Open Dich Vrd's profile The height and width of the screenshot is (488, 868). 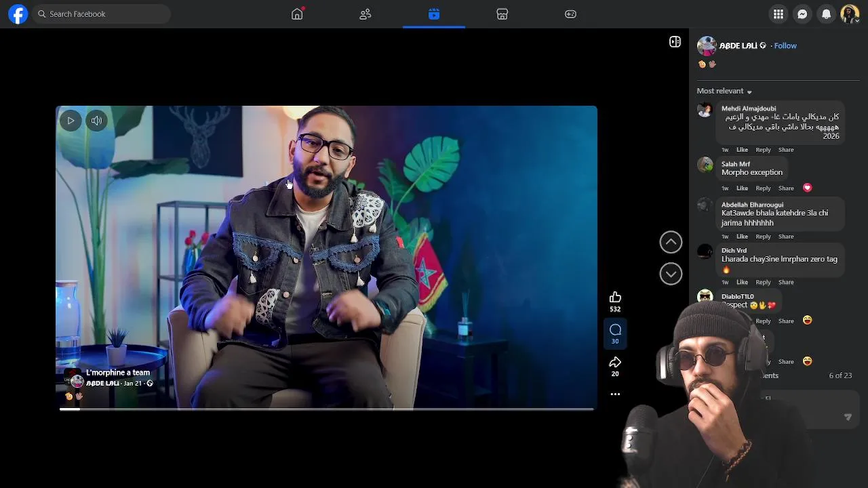(x=734, y=251)
